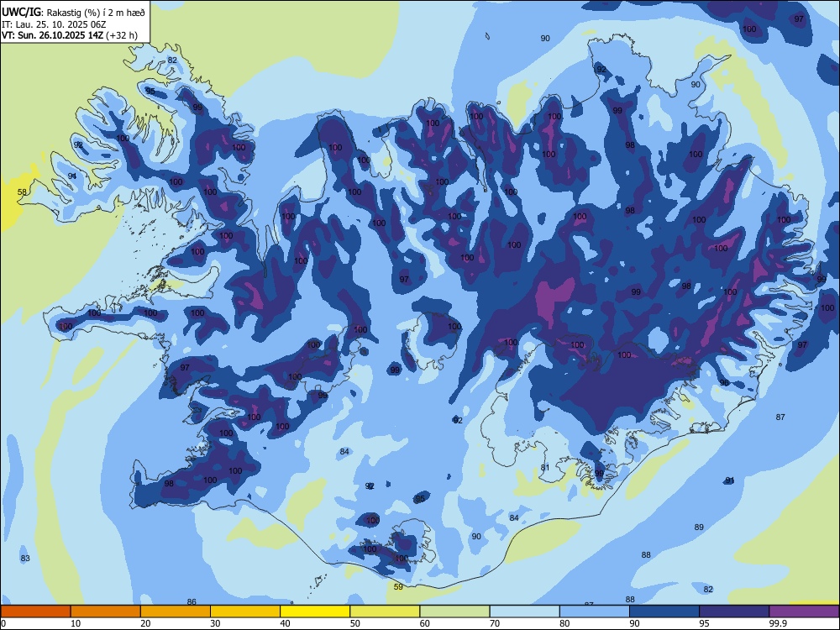The image size is (840, 630).
Task: Click the 50 tick label on the color scale
Action: coord(354,623)
